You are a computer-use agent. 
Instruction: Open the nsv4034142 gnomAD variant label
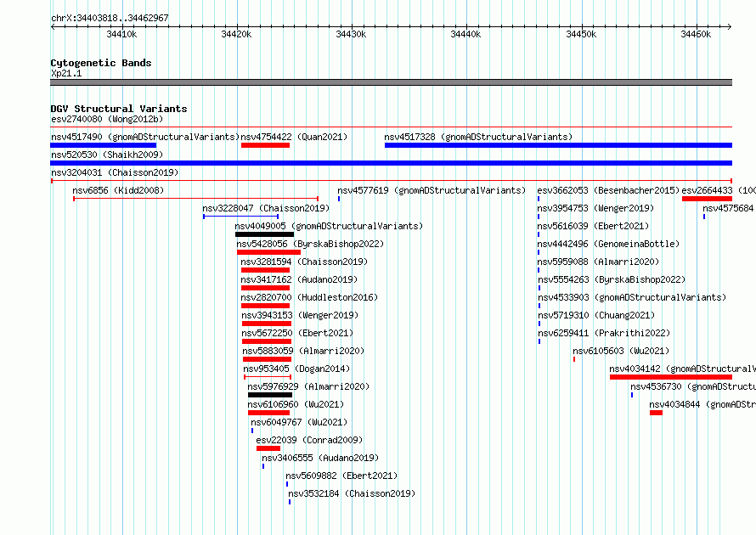(x=682, y=369)
